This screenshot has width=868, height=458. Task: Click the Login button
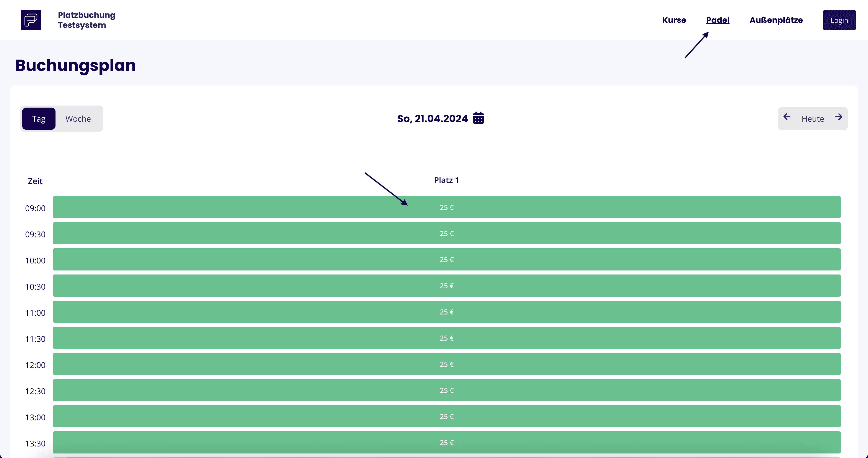(839, 20)
